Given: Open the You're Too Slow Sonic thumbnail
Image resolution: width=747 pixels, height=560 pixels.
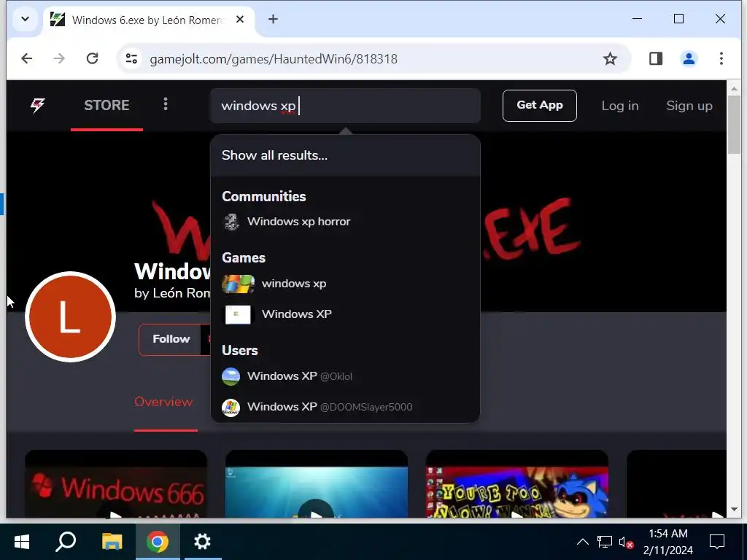Looking at the screenshot, I should 517,484.
